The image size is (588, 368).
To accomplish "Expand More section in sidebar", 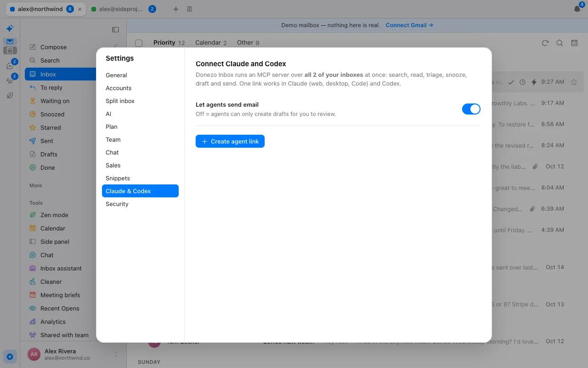I will click(36, 185).
